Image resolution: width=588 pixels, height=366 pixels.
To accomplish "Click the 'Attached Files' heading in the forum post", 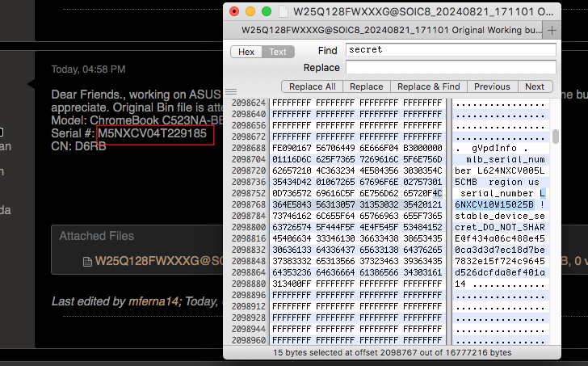I will tap(96, 236).
